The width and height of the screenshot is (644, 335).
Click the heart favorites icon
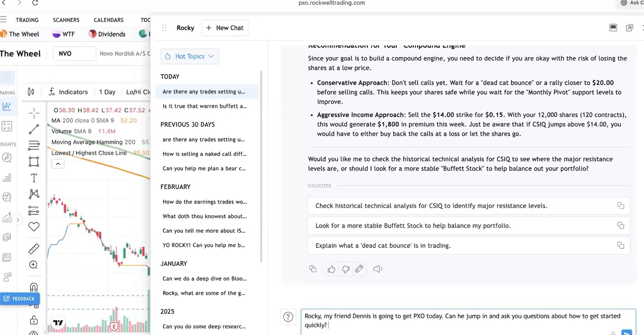click(34, 226)
